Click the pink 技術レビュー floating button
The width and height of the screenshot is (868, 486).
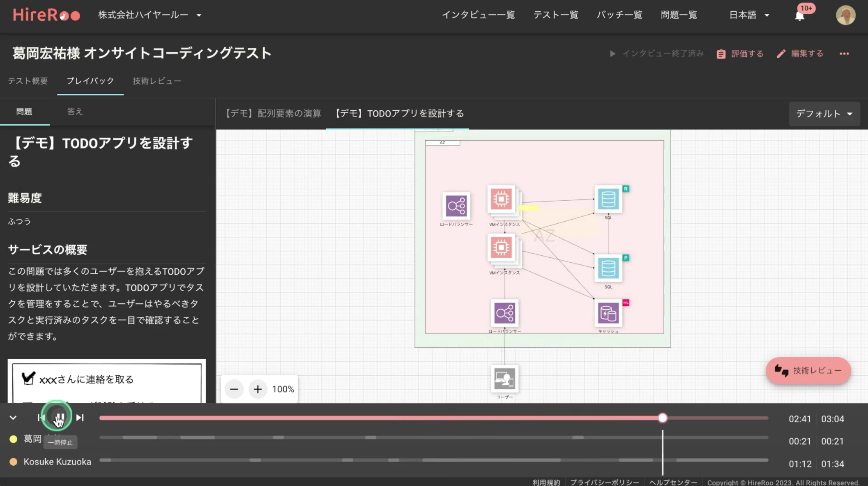click(x=808, y=371)
